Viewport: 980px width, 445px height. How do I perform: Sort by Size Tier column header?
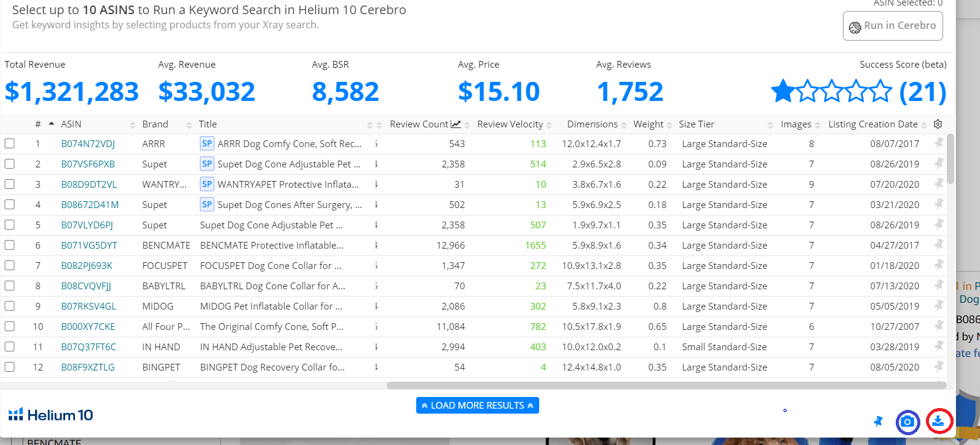click(x=697, y=124)
